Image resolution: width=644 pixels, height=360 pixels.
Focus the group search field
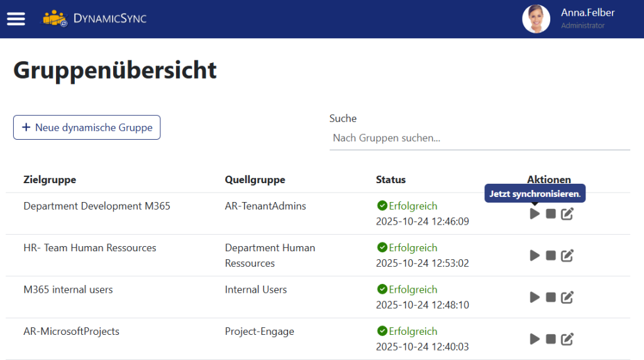(x=479, y=138)
